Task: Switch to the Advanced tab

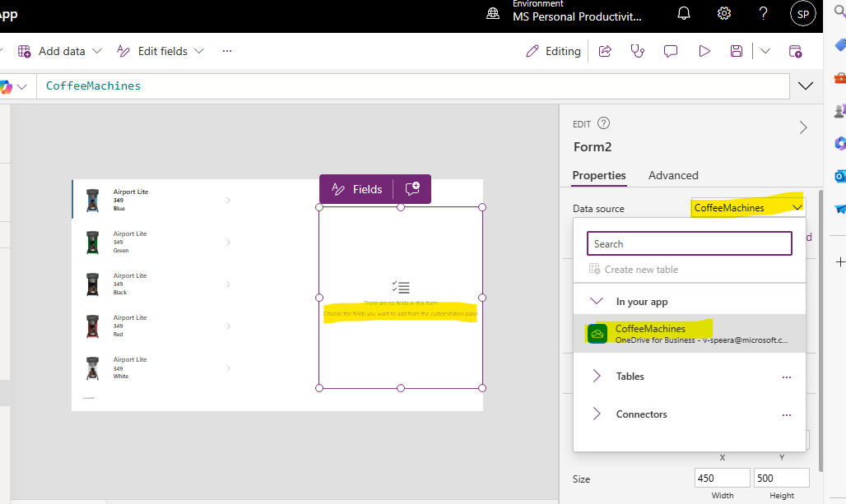Action: tap(673, 175)
